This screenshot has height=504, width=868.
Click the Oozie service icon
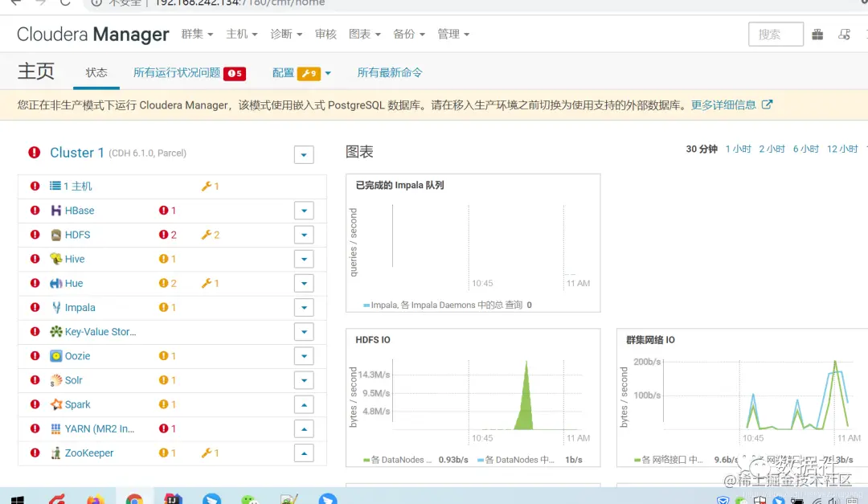[56, 356]
